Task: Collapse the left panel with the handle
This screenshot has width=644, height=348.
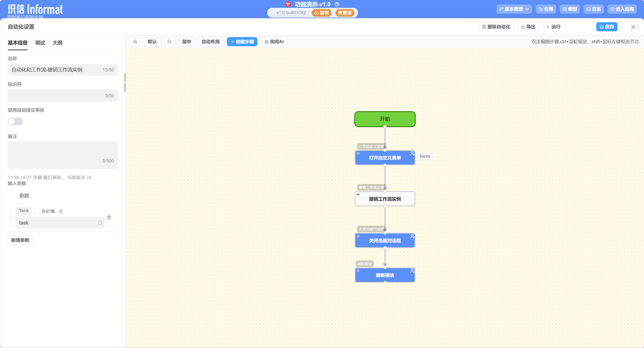Action: tap(125, 83)
